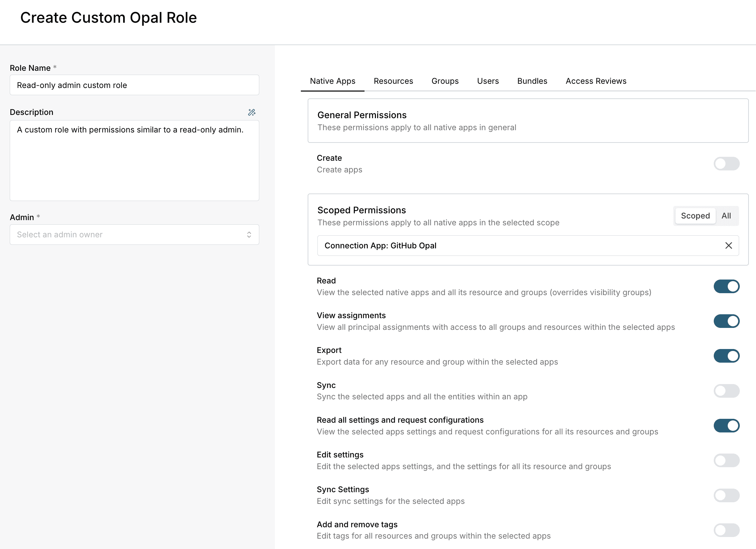Click the Connection App: GitHub Opal scope field

[528, 245]
